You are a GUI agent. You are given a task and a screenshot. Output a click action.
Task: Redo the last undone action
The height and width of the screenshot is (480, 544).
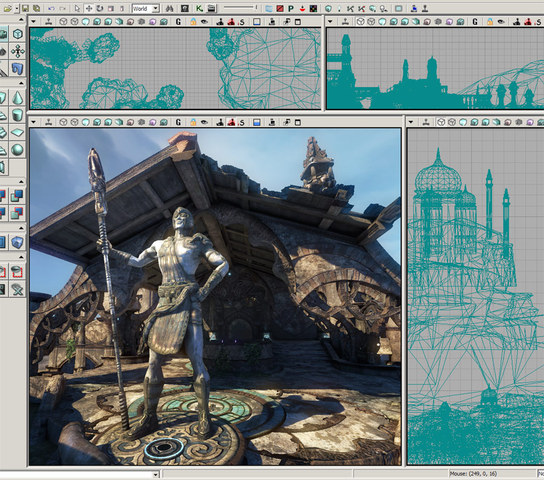pos(62,8)
